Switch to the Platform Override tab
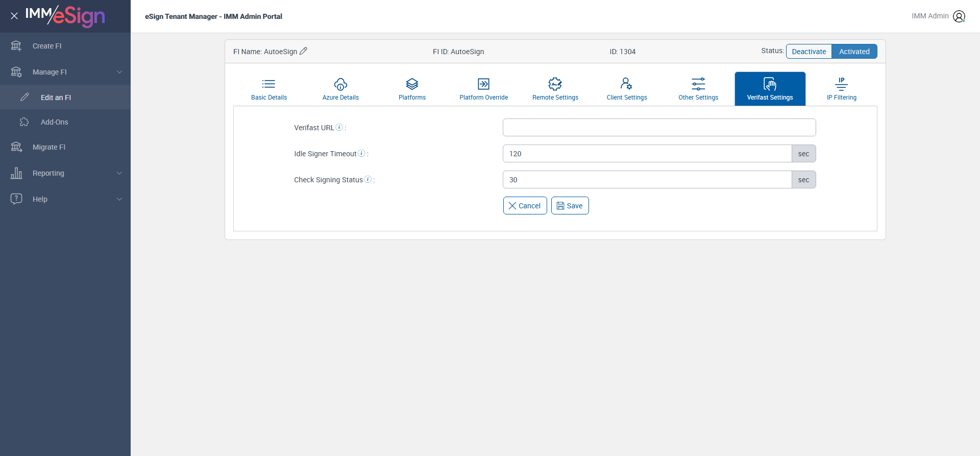The width and height of the screenshot is (980, 456). (x=483, y=89)
